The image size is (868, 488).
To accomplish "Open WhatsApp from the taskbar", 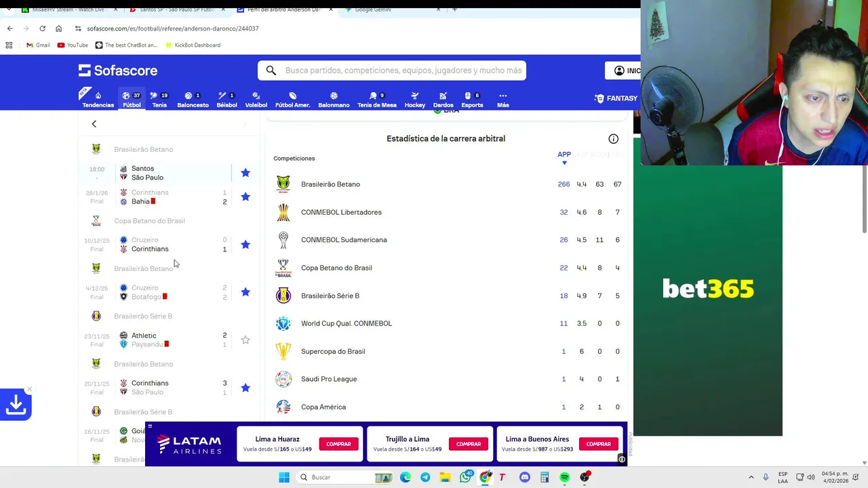I will (x=465, y=477).
